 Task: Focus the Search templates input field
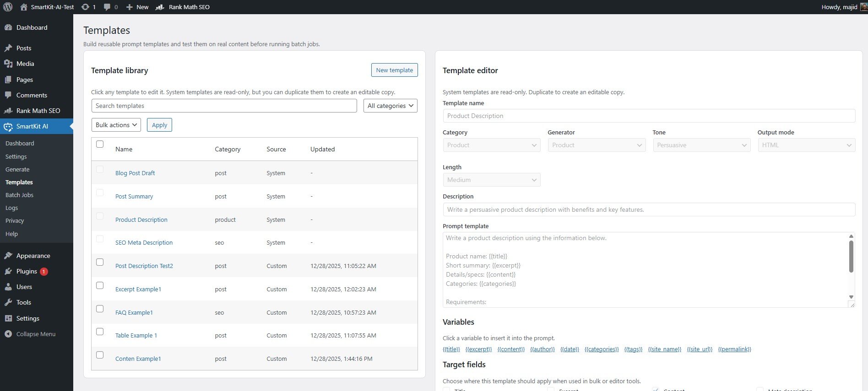point(224,106)
